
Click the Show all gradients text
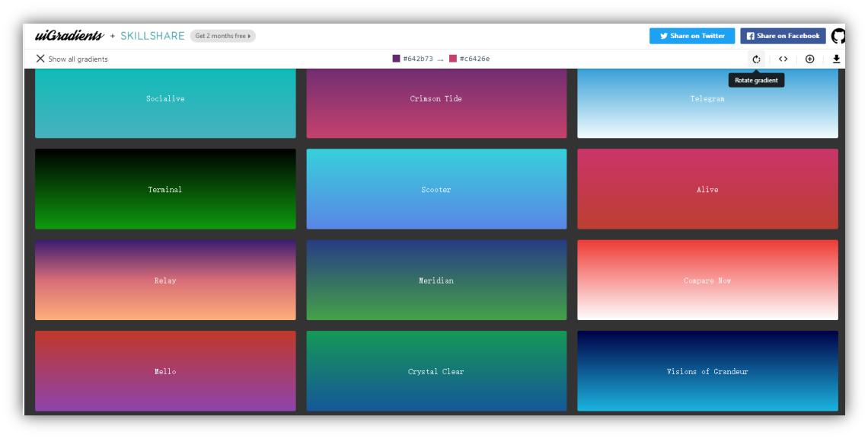pyautogui.click(x=78, y=59)
